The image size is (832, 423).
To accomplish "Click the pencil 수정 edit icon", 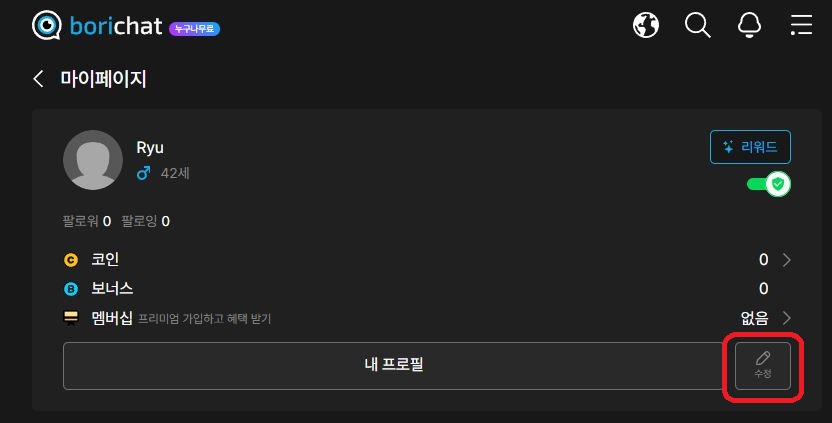I will pyautogui.click(x=762, y=366).
